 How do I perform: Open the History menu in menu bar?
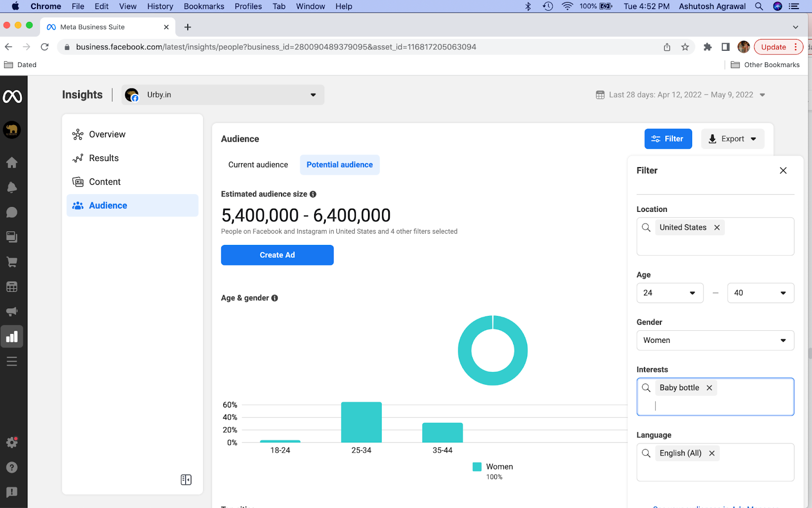[160, 6]
